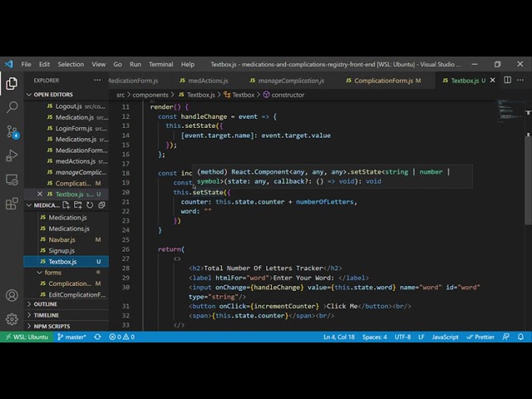Click the constructor breadcrumb

tap(284, 95)
